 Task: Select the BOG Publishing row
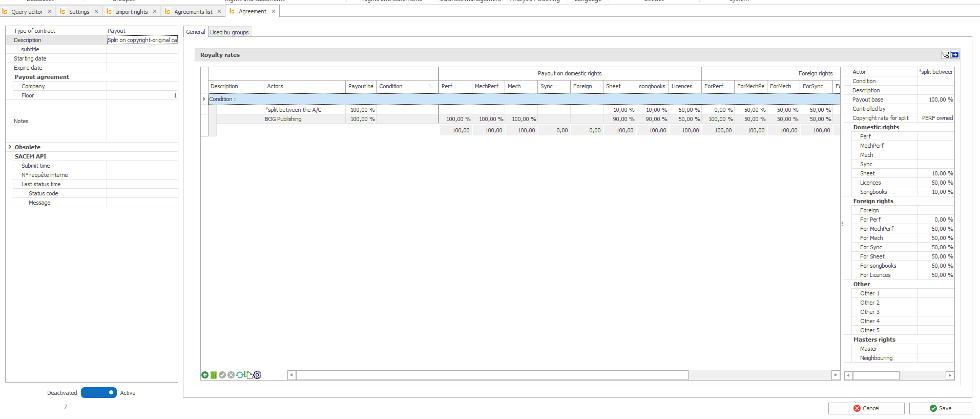[283, 119]
